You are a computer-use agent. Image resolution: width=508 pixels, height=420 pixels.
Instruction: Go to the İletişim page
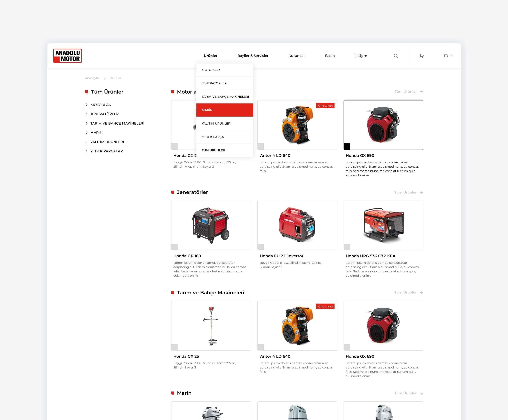[x=360, y=56]
